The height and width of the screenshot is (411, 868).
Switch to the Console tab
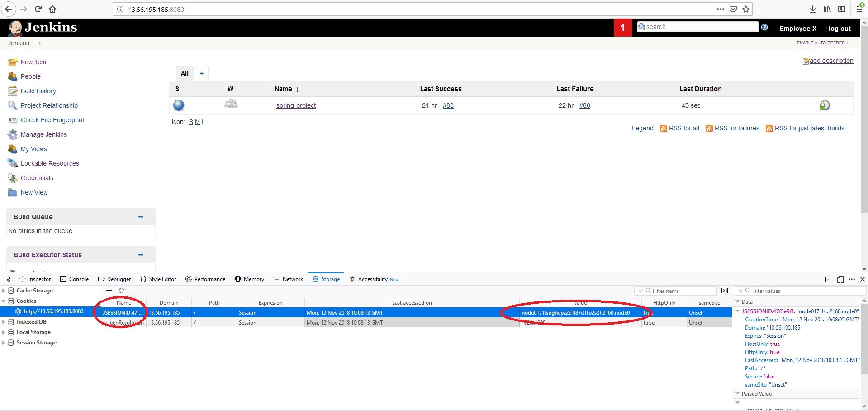coord(75,279)
